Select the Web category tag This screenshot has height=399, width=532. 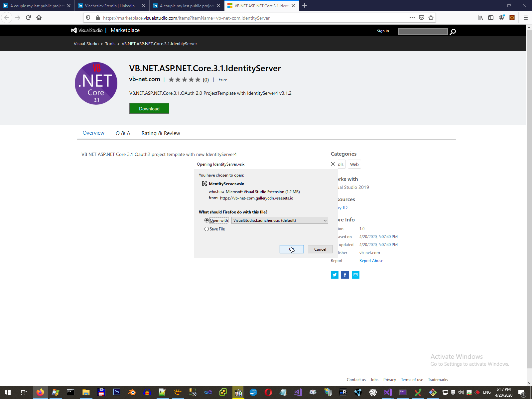(x=354, y=164)
